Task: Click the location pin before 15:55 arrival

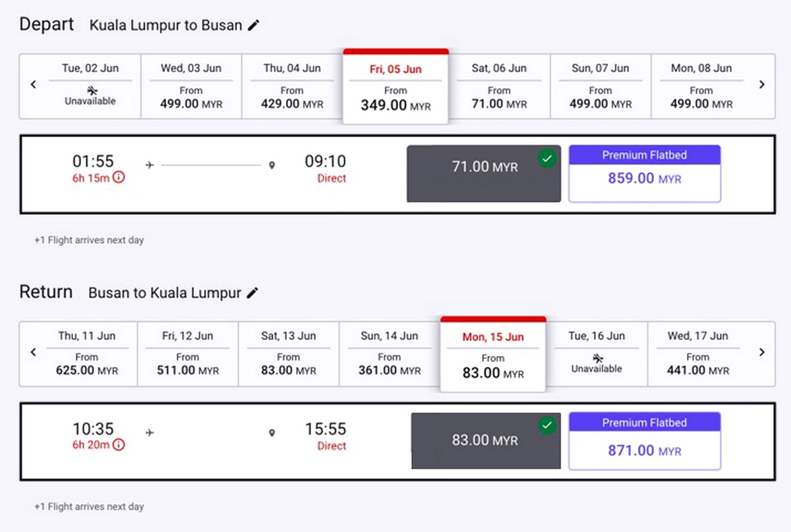Action: [272, 433]
